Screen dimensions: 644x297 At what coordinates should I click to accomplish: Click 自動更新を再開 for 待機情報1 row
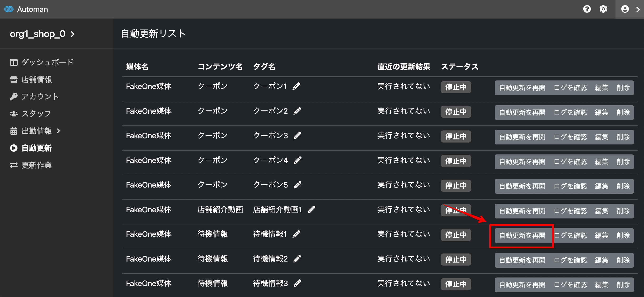point(522,235)
